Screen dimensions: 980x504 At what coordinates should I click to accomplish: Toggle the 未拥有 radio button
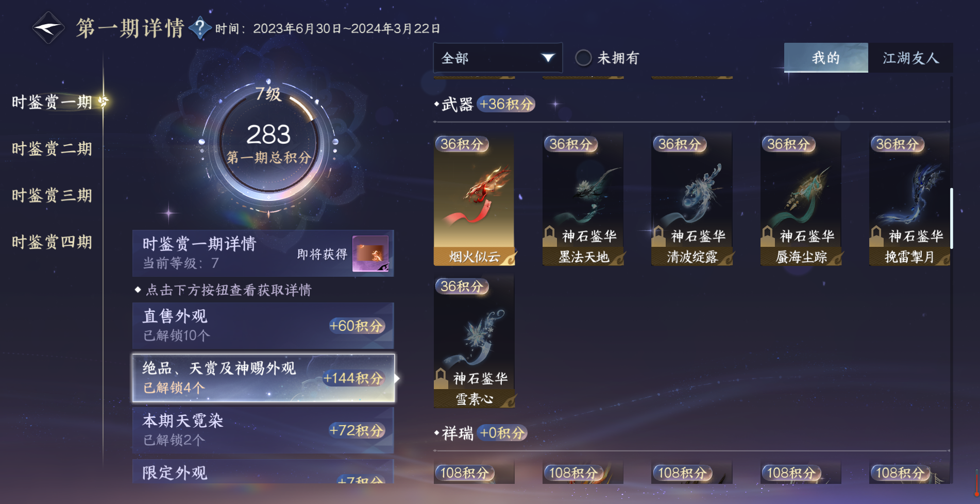point(583,58)
